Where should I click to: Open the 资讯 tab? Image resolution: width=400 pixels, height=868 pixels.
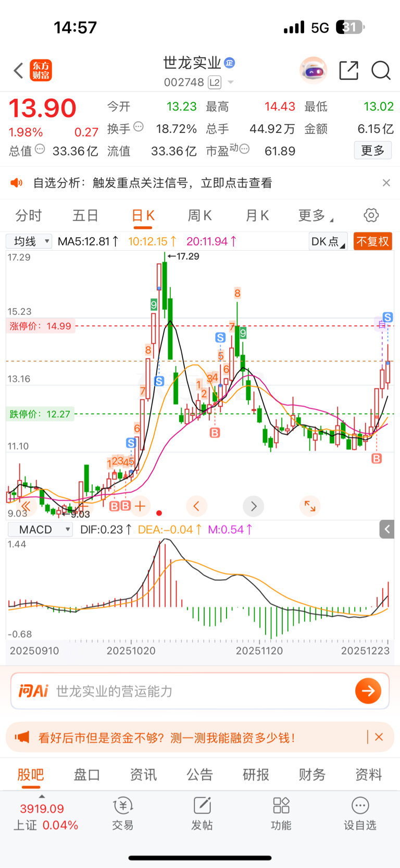coord(143,775)
